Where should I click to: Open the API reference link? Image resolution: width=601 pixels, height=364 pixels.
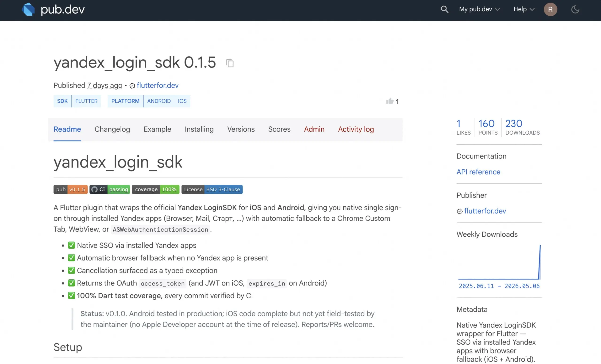click(478, 172)
